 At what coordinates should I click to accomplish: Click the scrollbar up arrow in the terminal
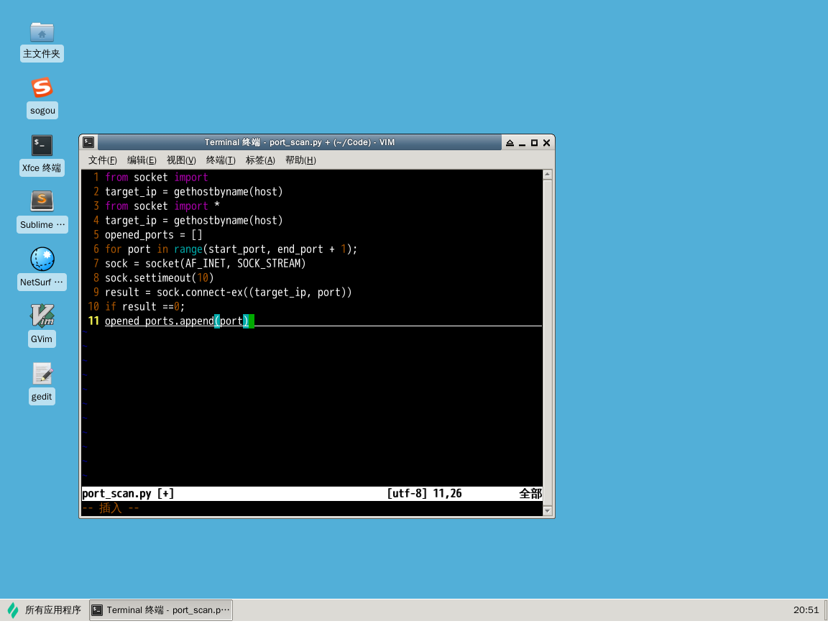[548, 175]
